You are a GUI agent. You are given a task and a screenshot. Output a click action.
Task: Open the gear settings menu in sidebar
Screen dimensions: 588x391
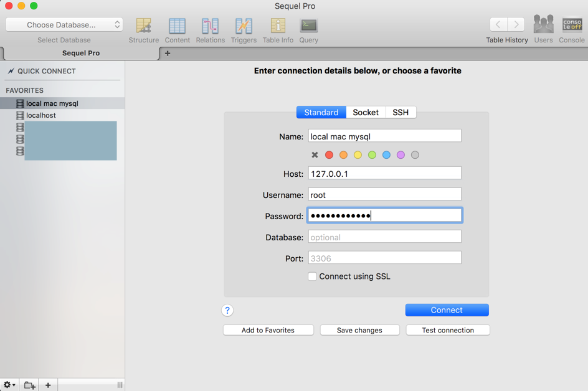tap(9, 385)
